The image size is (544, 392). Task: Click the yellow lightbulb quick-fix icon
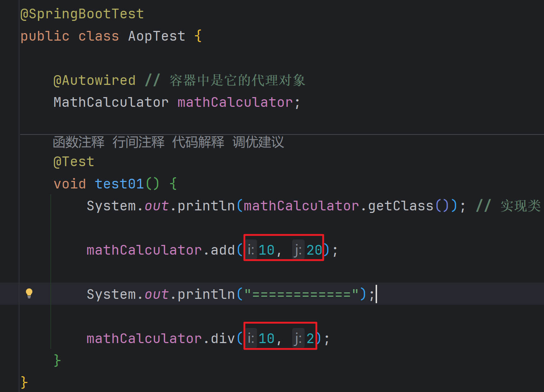(x=29, y=293)
